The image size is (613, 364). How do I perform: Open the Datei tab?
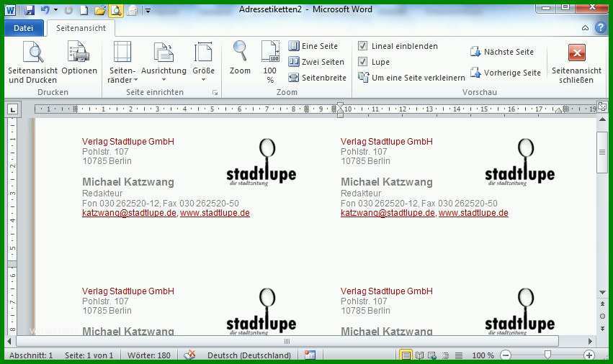click(x=24, y=28)
